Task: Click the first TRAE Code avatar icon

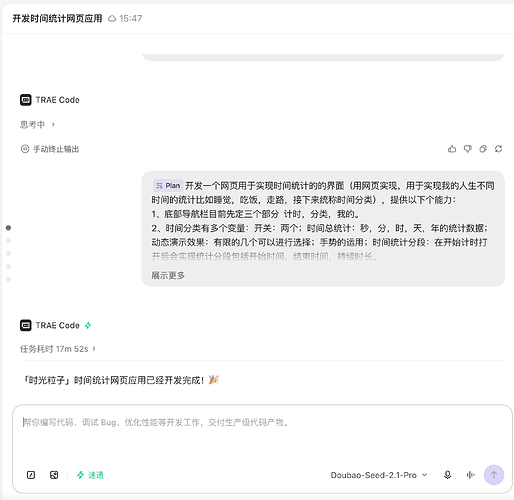Action: 26,100
